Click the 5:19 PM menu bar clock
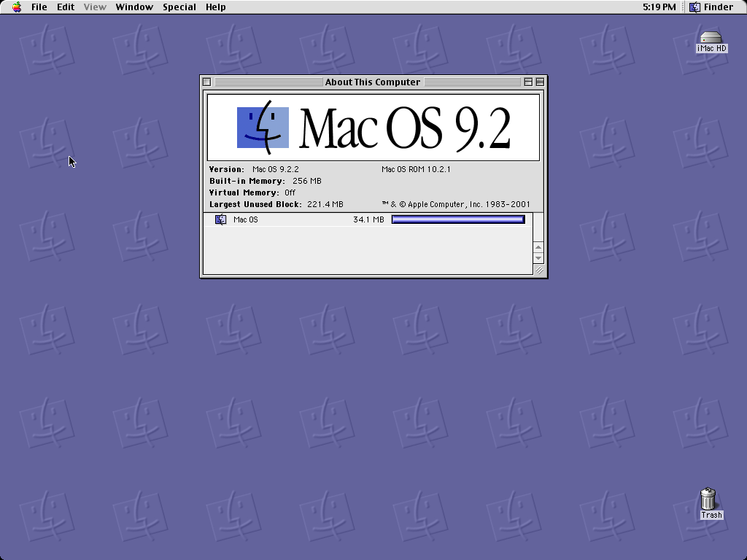The width and height of the screenshot is (747, 560). point(659,7)
